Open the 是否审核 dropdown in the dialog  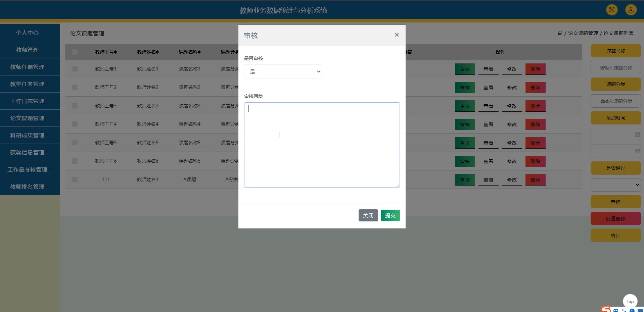tap(283, 71)
